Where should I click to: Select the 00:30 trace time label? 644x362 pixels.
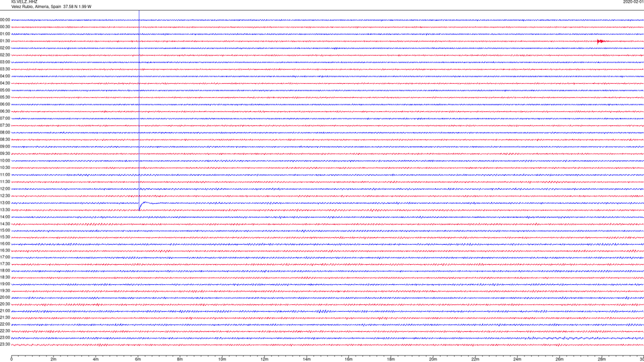click(x=5, y=27)
